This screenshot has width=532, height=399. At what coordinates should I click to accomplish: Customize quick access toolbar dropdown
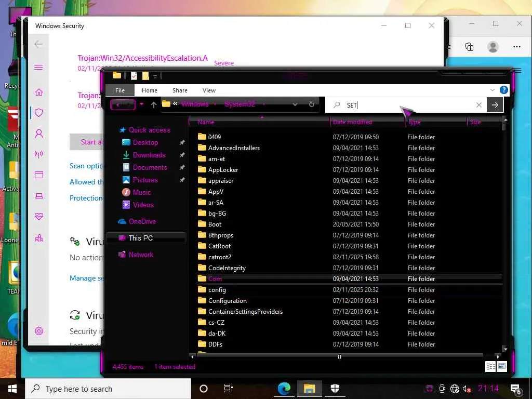coord(155,76)
